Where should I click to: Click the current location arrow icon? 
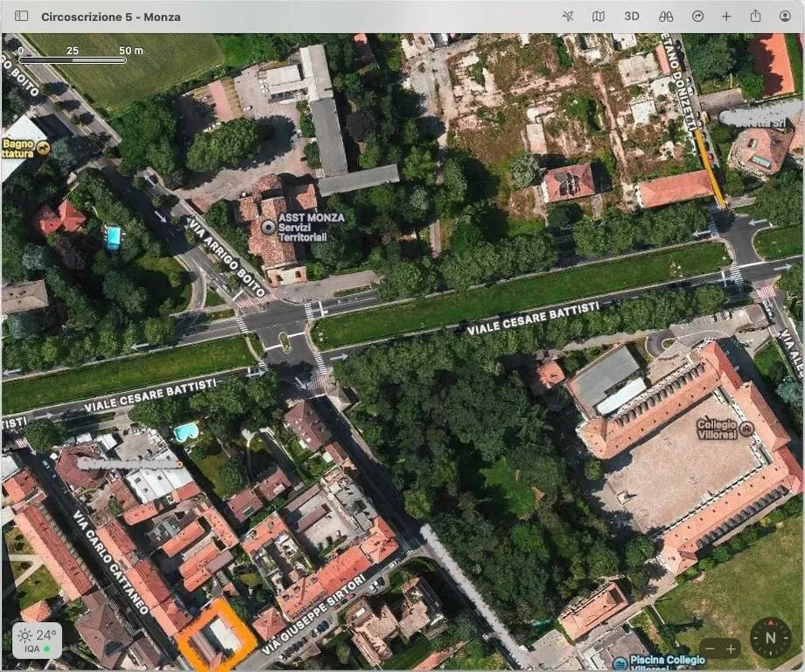pyautogui.click(x=568, y=16)
